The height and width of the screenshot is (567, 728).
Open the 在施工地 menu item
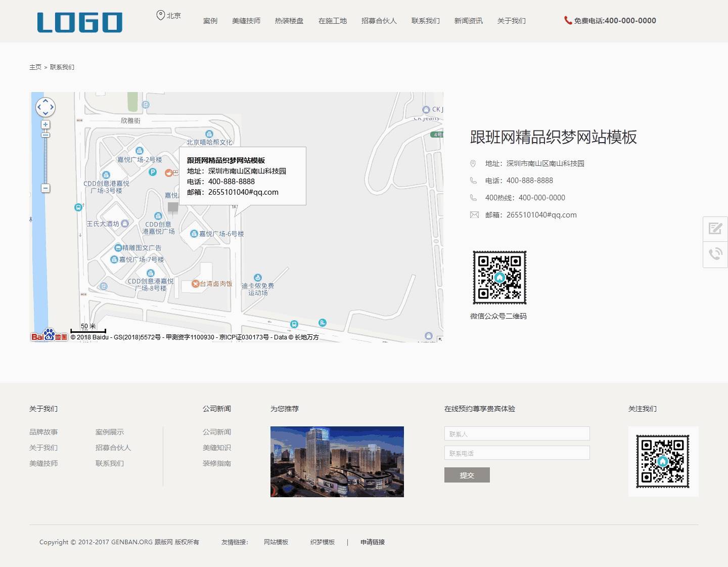(333, 21)
